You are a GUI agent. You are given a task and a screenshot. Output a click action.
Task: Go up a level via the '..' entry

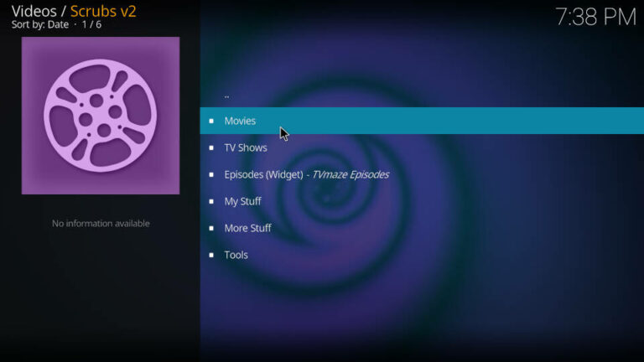[422, 95]
